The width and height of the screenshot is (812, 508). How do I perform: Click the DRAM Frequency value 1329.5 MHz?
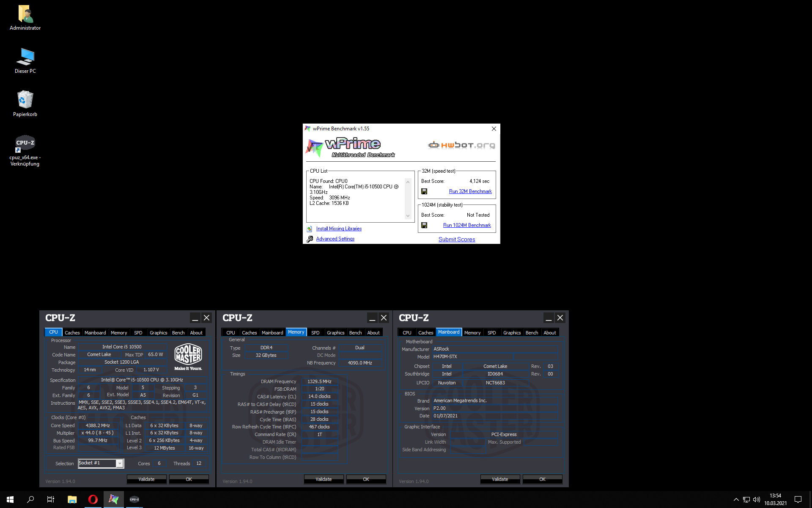[x=319, y=381]
